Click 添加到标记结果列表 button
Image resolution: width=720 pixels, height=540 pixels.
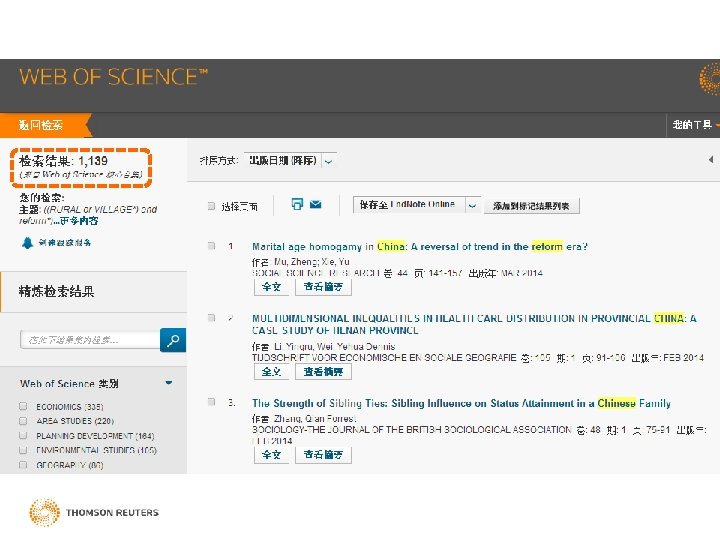coord(532,206)
